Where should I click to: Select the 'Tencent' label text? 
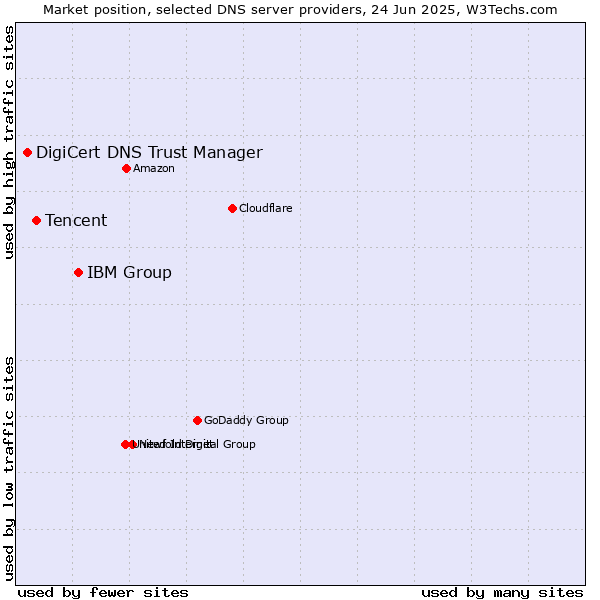pyautogui.click(x=76, y=221)
